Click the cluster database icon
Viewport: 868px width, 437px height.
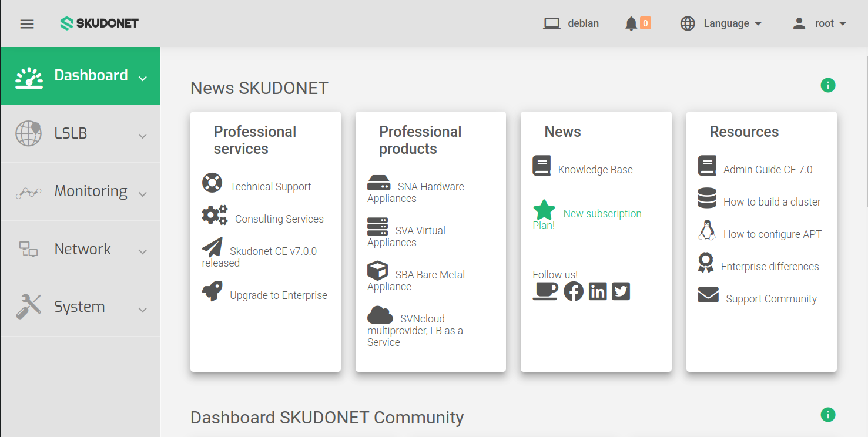pyautogui.click(x=707, y=198)
